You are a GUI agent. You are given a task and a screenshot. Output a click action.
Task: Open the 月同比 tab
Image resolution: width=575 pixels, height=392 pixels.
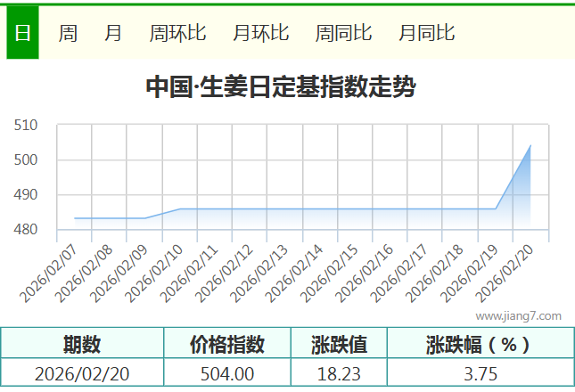[426, 33]
